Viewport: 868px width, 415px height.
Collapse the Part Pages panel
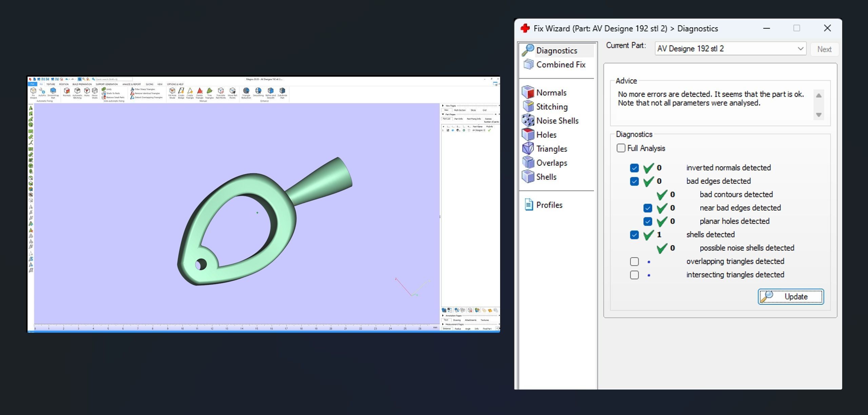point(443,115)
